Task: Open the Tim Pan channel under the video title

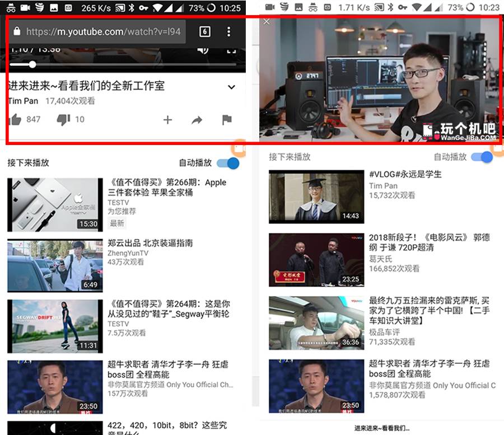Action: tap(23, 101)
